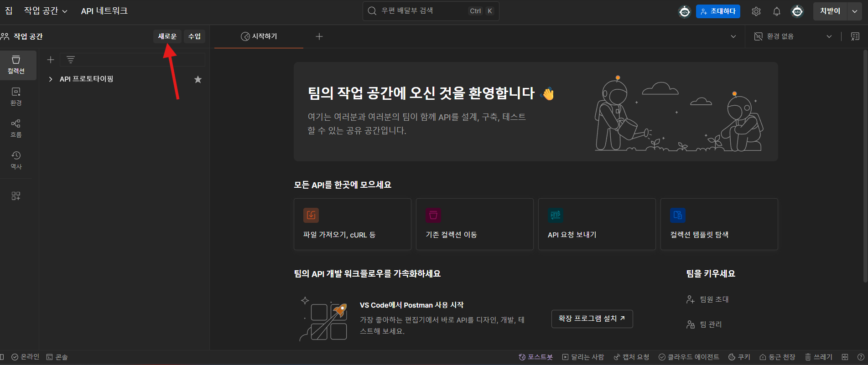This screenshot has width=868, height=365.
Task: Switch to the 시작하기 tab
Action: (x=259, y=36)
